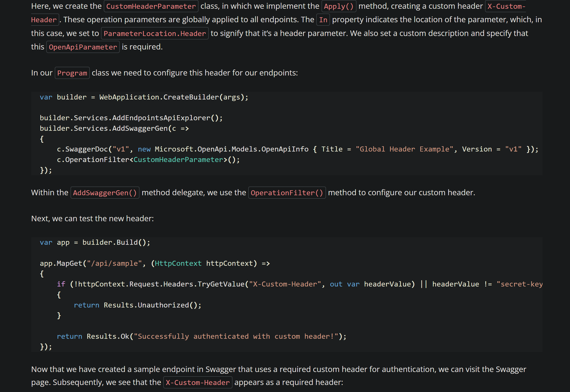Click the HttpContext type name in MapGet line
This screenshot has height=392, width=570.
tap(178, 263)
